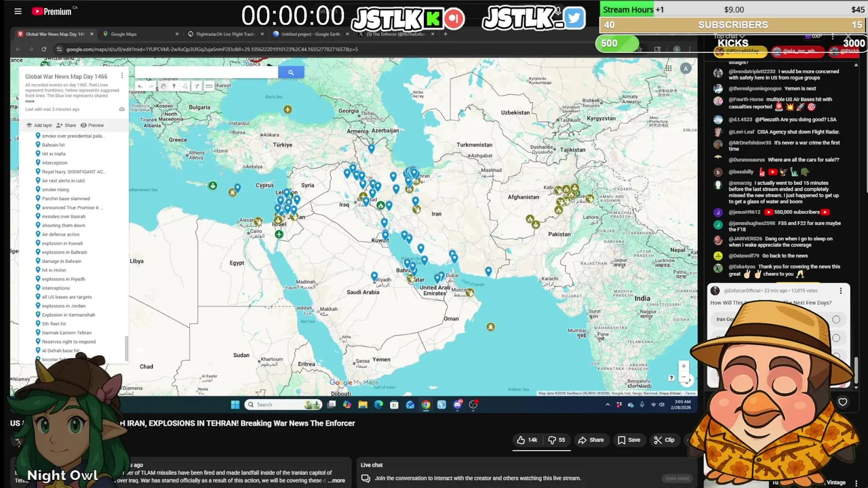Image resolution: width=868 pixels, height=488 pixels.
Task: Select 'Parchin base slammed' entry
Action: [x=66, y=199]
